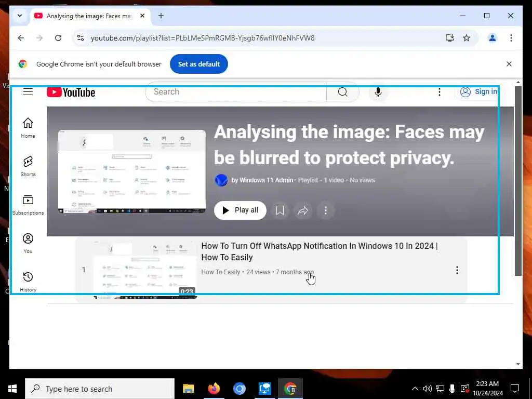Save playlist with bookmark icon
532x399 pixels.
pyautogui.click(x=280, y=210)
